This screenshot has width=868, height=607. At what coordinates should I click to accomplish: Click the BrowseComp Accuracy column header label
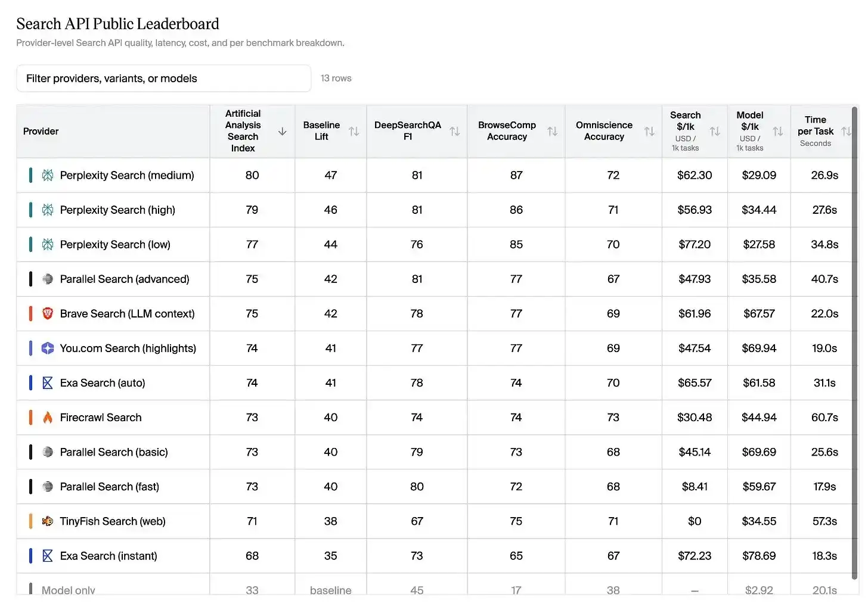pyautogui.click(x=507, y=131)
